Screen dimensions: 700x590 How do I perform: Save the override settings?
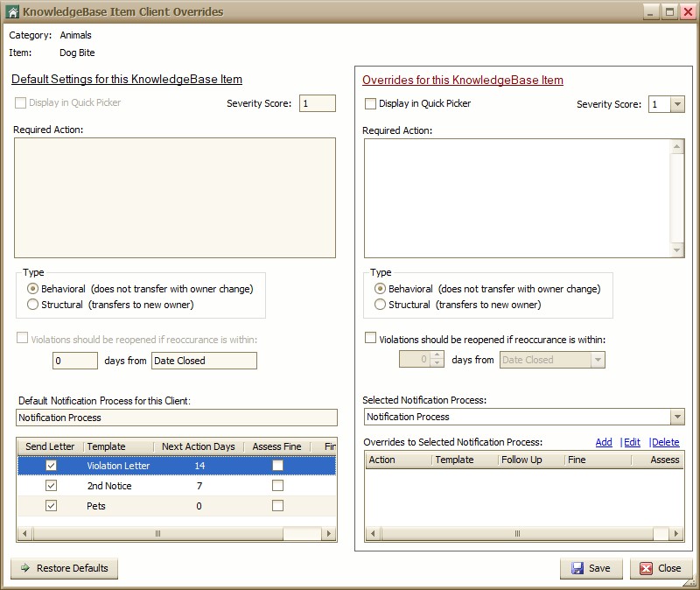591,568
